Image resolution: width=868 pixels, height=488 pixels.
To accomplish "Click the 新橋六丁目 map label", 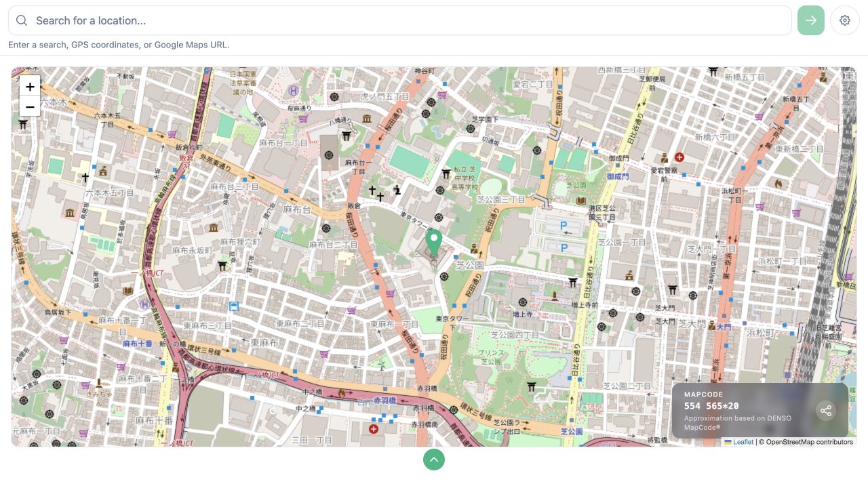I will click(x=715, y=137).
